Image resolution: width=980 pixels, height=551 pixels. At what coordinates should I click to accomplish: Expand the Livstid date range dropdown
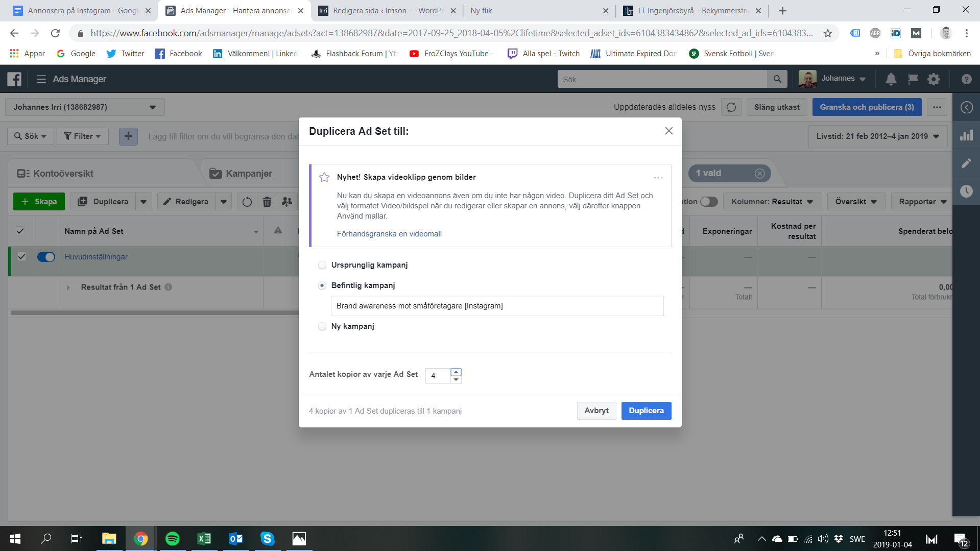877,136
